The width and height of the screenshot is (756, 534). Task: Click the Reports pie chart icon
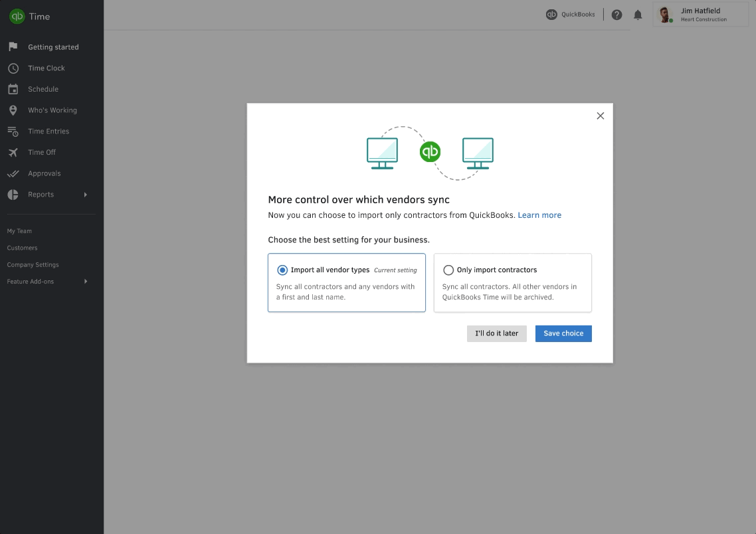click(x=13, y=195)
